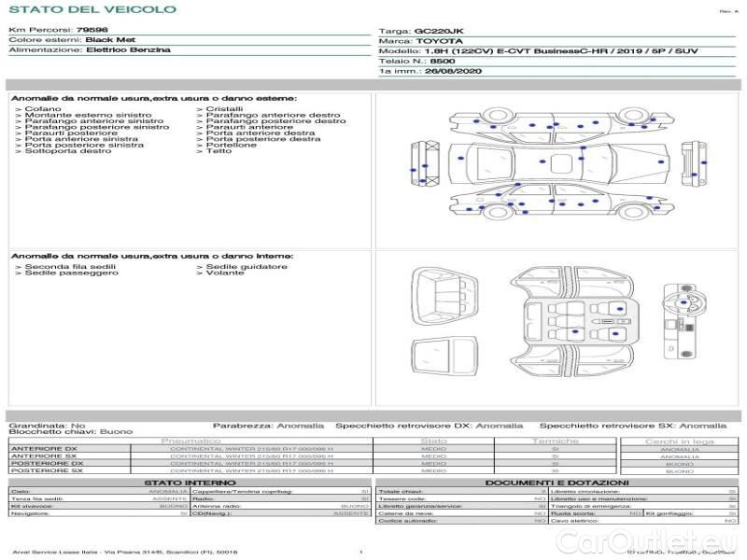
Task: Click Specchietto retrovisore SX: Anomalia
Action: click(633, 426)
